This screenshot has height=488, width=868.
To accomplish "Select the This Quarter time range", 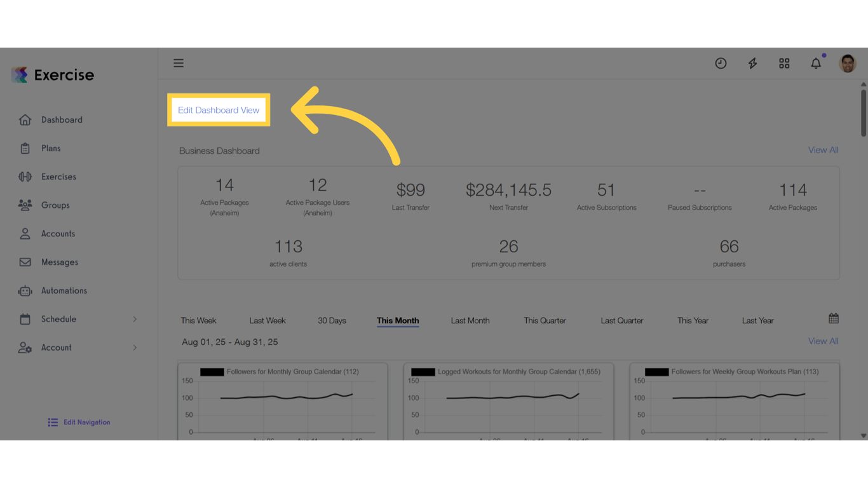I will coord(545,320).
